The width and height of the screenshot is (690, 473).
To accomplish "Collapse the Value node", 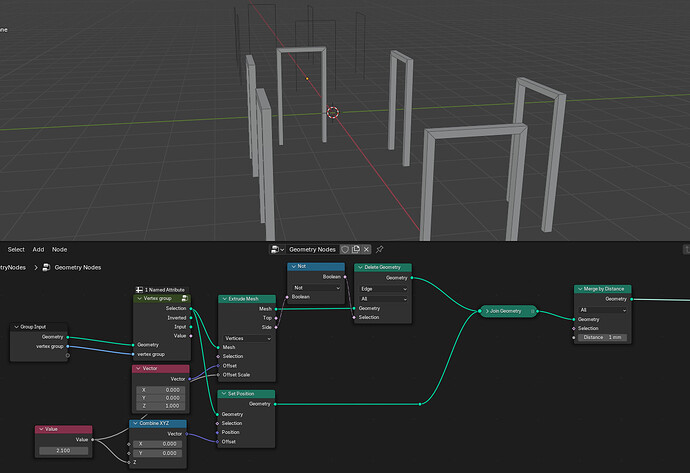I will (x=41, y=429).
